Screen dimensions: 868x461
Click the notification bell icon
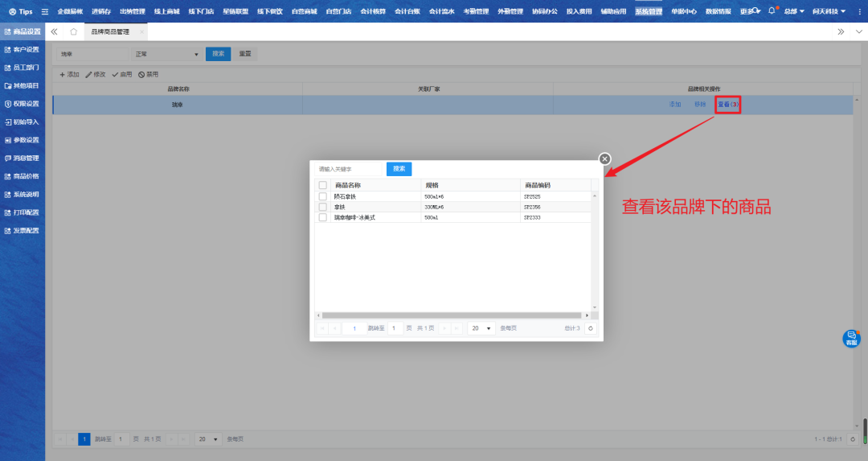tap(772, 11)
